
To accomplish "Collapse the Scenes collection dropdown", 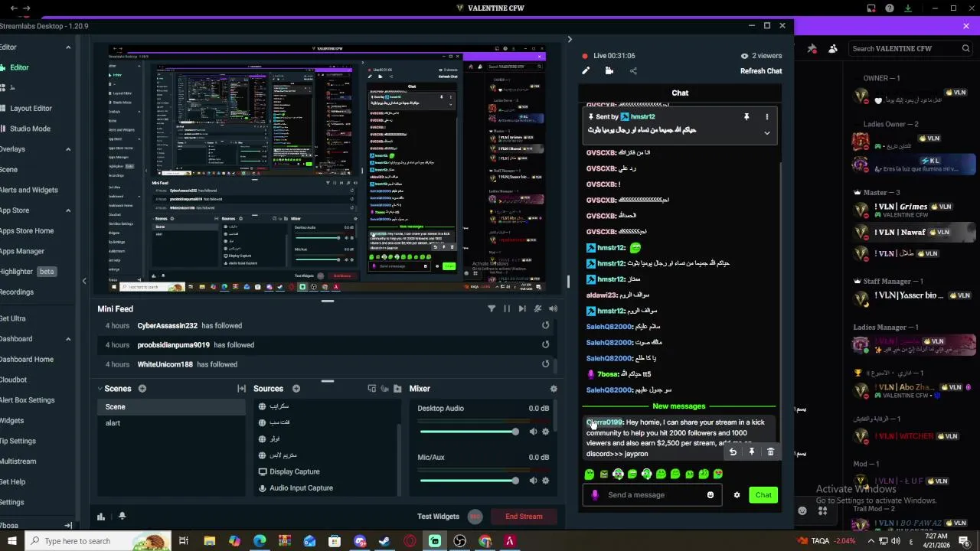I will (100, 389).
